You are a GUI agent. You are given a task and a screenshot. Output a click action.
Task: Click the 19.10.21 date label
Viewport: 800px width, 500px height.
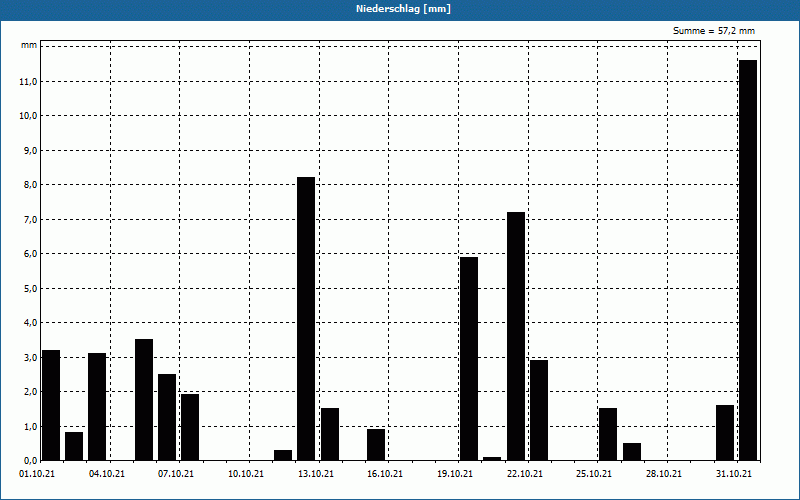click(x=455, y=474)
